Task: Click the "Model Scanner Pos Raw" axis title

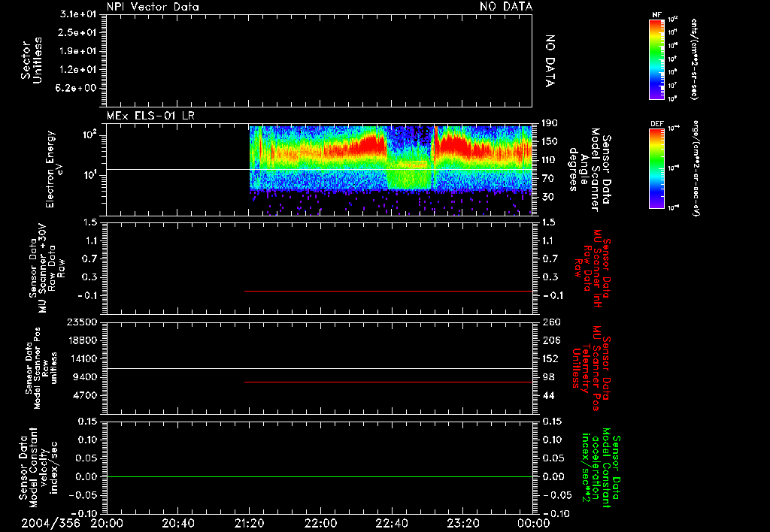Action: pos(41,368)
